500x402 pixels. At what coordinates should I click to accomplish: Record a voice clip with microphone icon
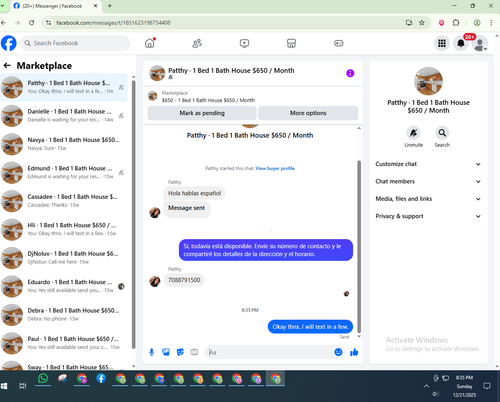[152, 352]
